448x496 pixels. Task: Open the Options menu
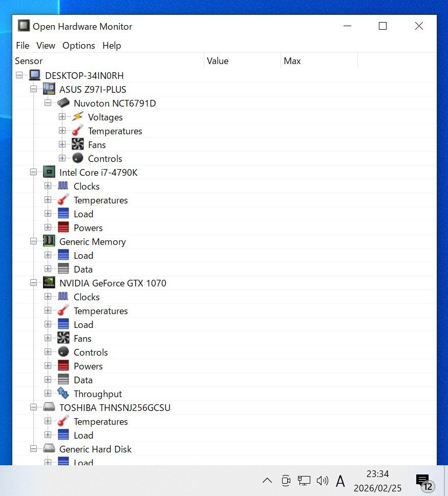pyautogui.click(x=79, y=46)
